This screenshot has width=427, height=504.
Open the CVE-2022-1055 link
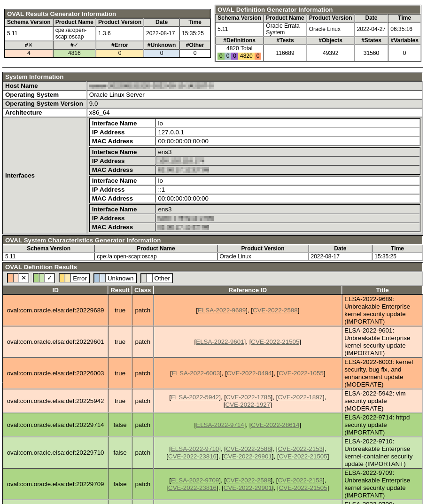[301, 373]
